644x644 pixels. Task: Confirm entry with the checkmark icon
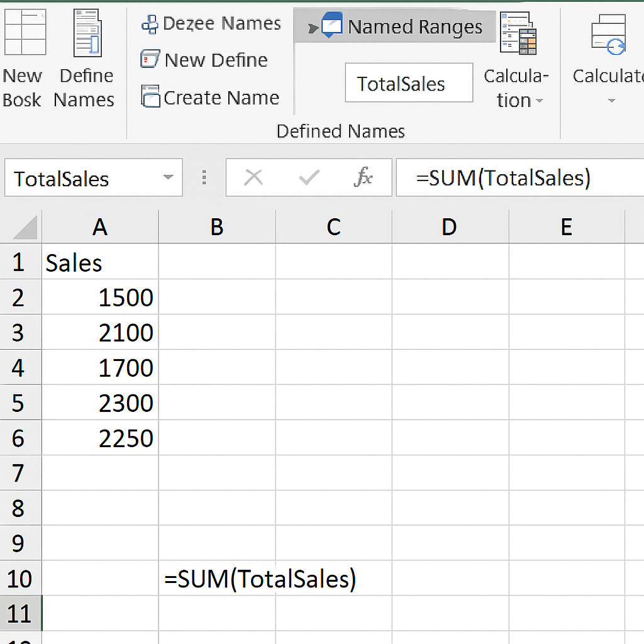pyautogui.click(x=309, y=178)
